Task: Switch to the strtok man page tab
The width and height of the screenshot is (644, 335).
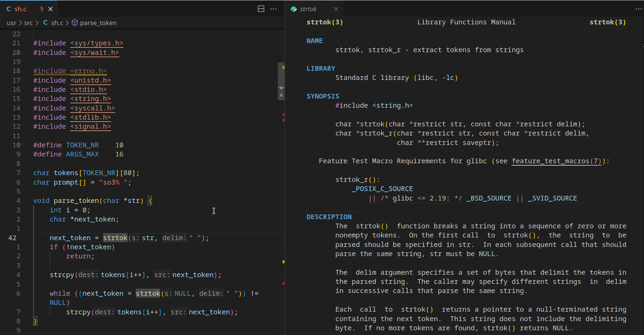Action: pos(309,9)
